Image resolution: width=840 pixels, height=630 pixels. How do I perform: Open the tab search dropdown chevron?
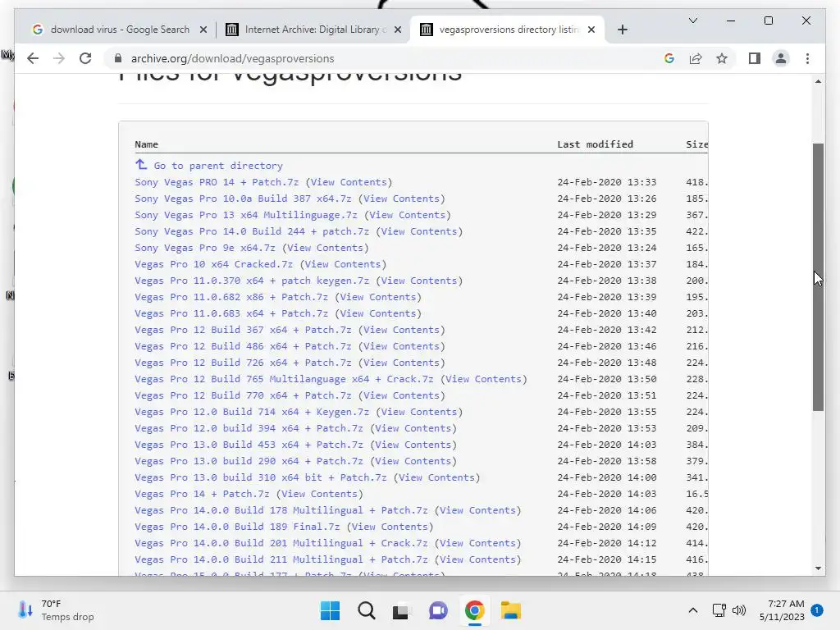(x=692, y=21)
